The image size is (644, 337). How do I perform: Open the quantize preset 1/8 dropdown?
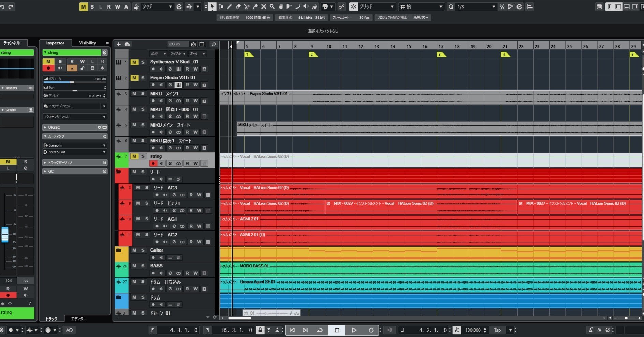476,6
